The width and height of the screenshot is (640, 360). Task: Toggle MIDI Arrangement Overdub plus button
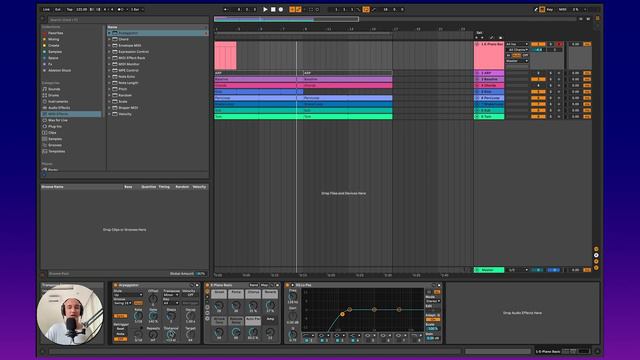(x=292, y=9)
